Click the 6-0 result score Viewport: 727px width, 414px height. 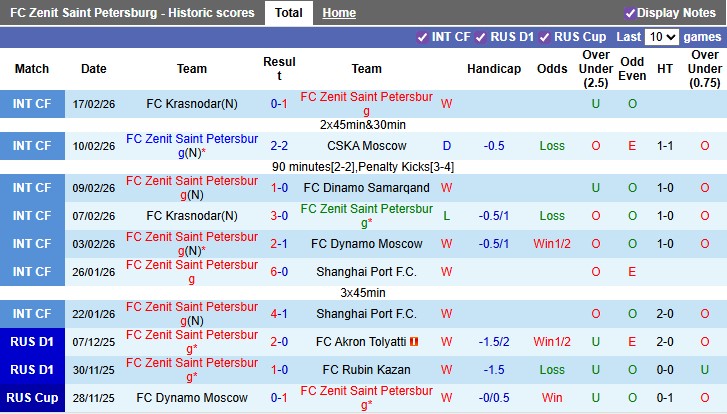(x=280, y=272)
